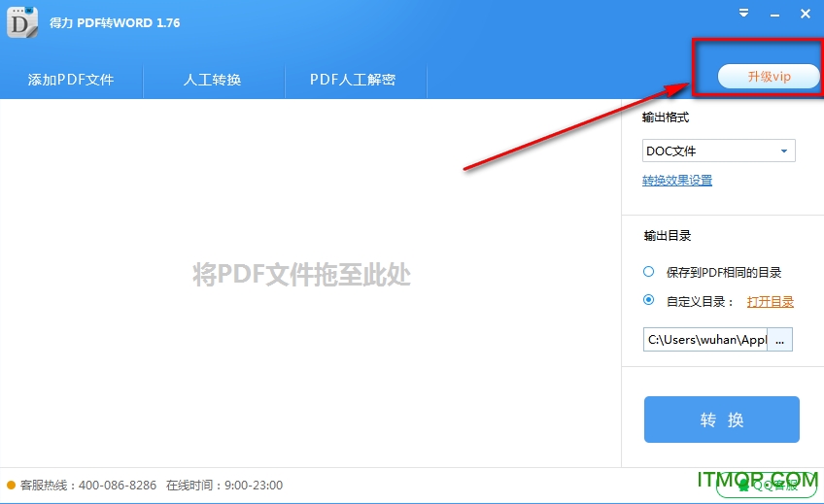This screenshot has width=824, height=504.
Task: Open the PDF人工解密 tab
Action: (x=353, y=80)
